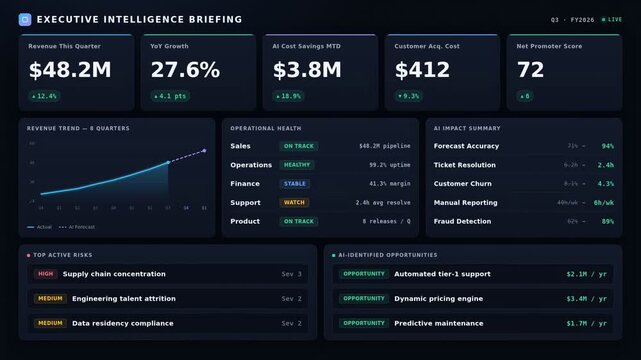Click the AI-Identified Opportunities heading

click(388, 255)
